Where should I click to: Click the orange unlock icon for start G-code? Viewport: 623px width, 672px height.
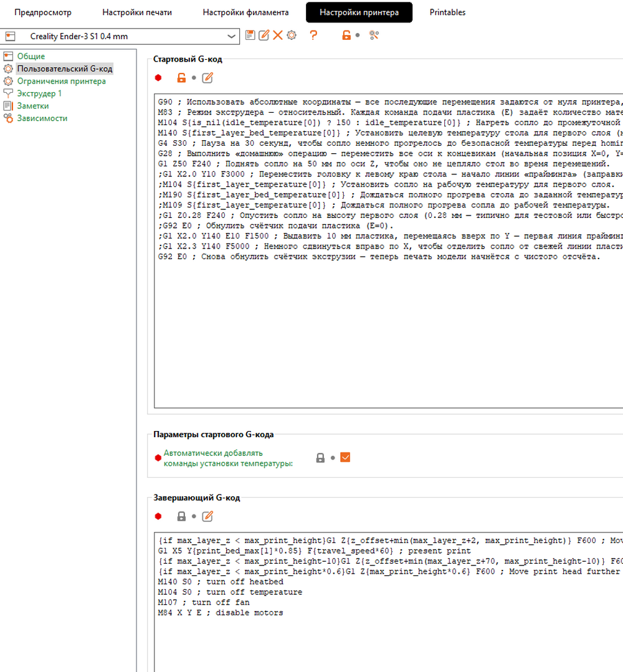(x=181, y=78)
